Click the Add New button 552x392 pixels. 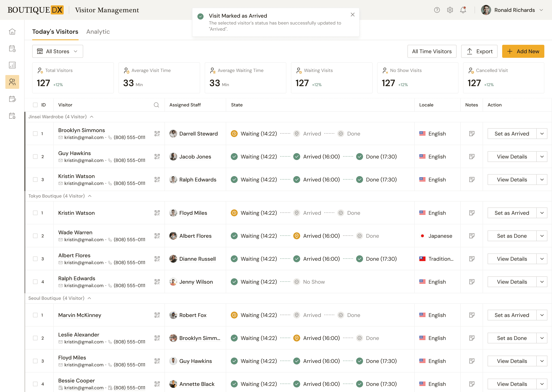tap(523, 51)
